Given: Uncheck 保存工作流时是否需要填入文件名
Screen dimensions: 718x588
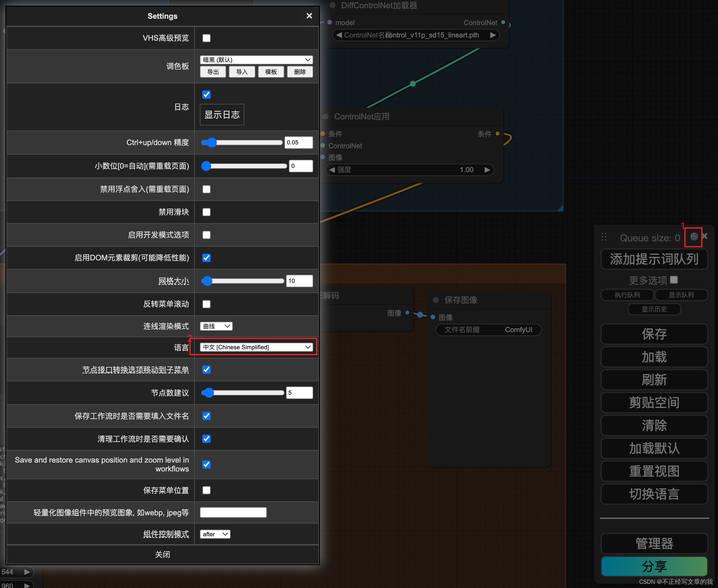Looking at the screenshot, I should 207,416.
